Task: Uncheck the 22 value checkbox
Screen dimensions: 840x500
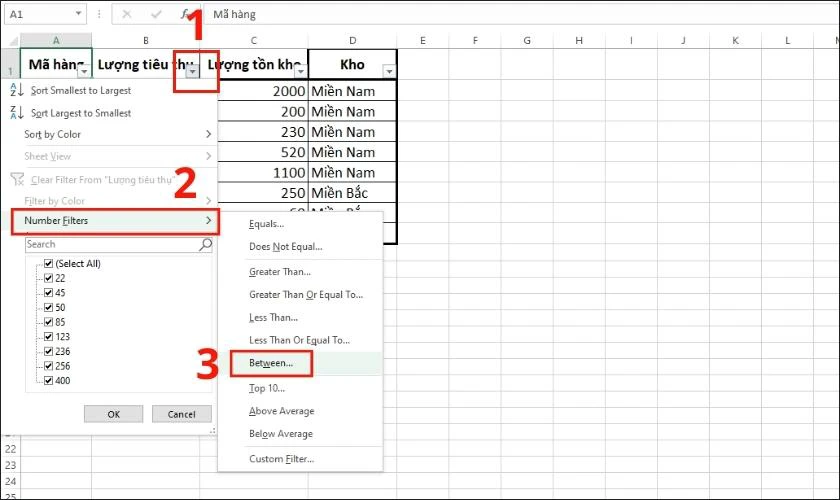Action: coord(49,278)
